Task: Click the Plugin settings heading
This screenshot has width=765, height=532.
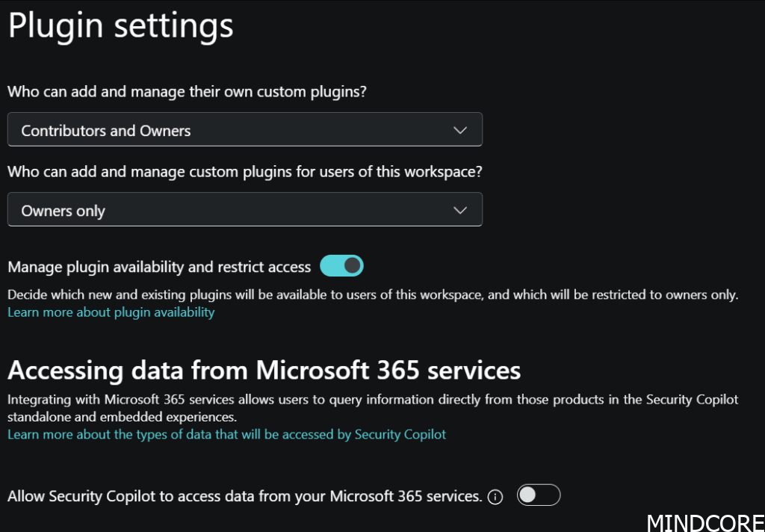Action: point(120,26)
